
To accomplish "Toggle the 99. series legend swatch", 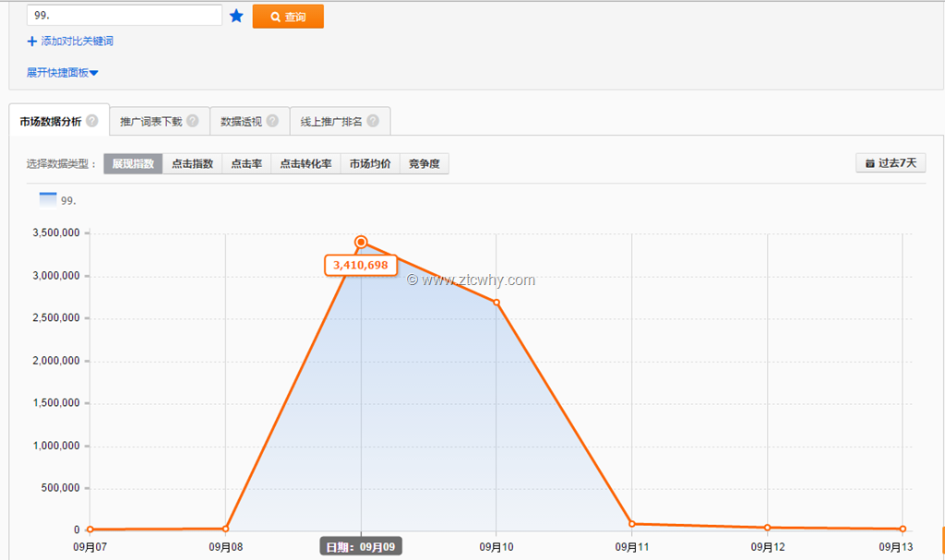I will [48, 200].
